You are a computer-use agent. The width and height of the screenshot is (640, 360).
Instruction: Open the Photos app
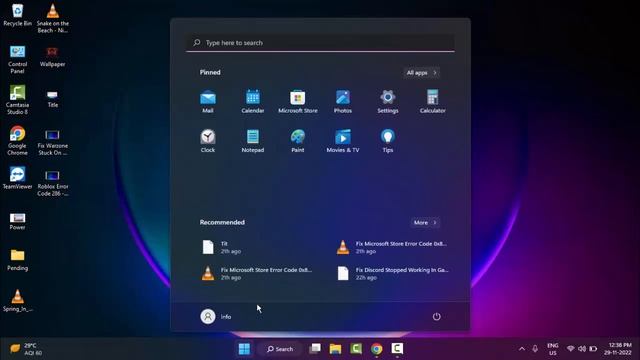(343, 101)
